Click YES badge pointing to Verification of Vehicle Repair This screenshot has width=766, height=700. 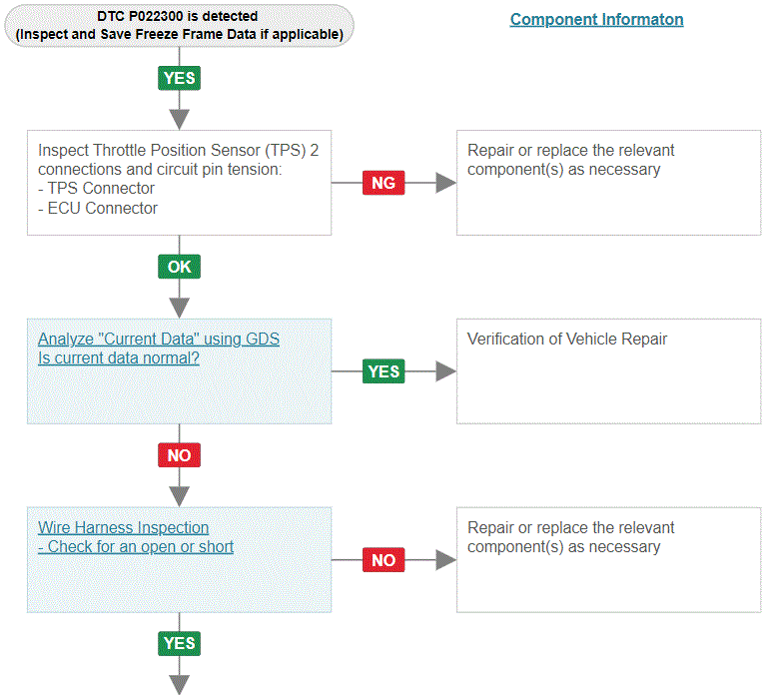click(383, 371)
